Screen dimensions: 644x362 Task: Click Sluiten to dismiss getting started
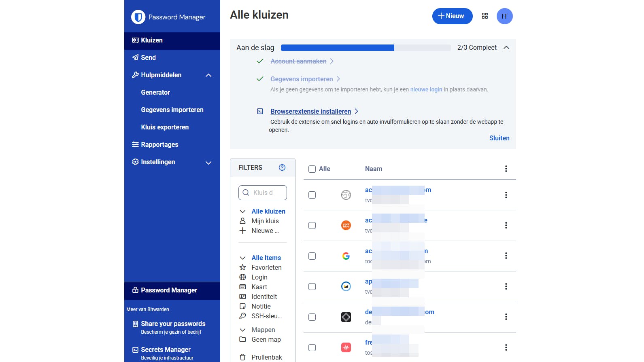(499, 138)
